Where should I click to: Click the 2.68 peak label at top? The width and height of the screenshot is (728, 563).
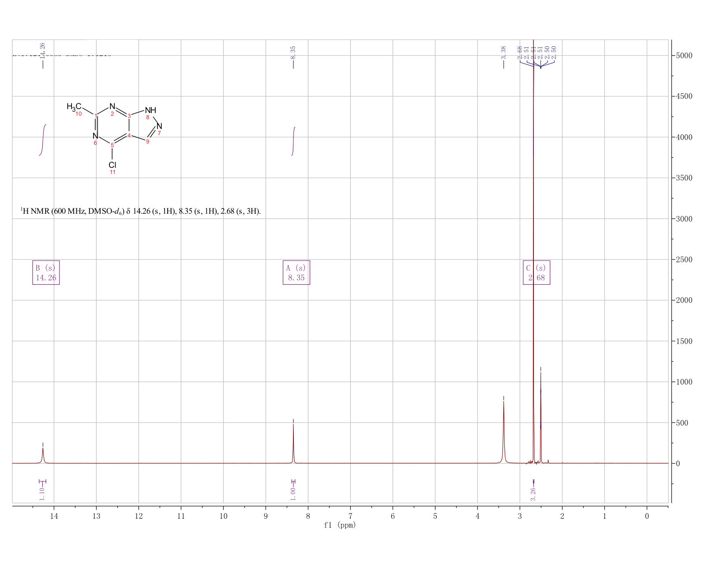point(520,52)
